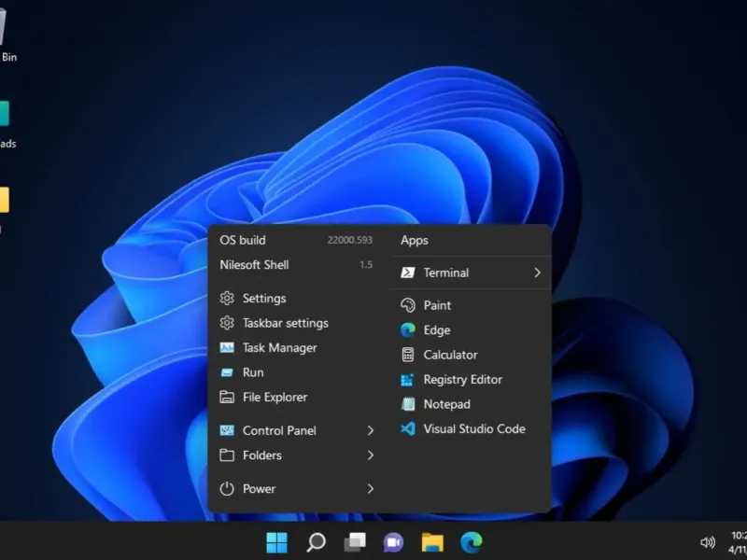Click the Calculator icon
This screenshot has height=560, width=747.
coord(408,355)
